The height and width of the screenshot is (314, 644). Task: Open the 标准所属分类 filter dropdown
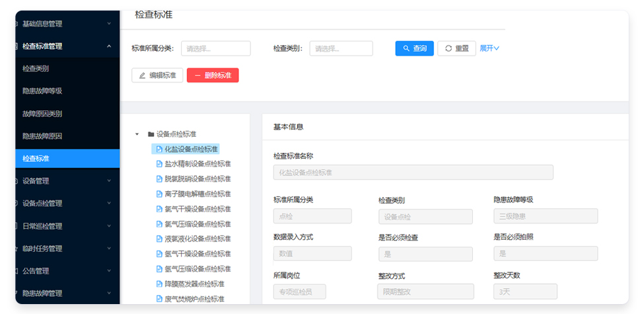[216, 48]
